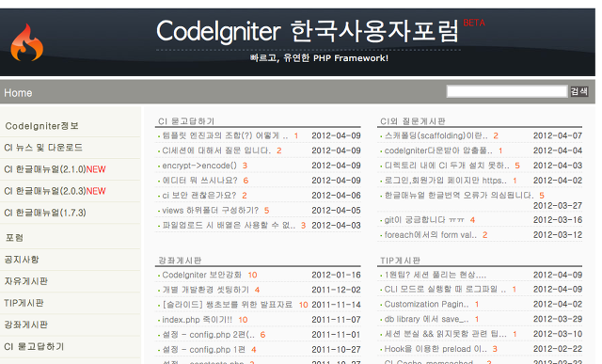Open post index.php 죽이기!!

(x=197, y=320)
